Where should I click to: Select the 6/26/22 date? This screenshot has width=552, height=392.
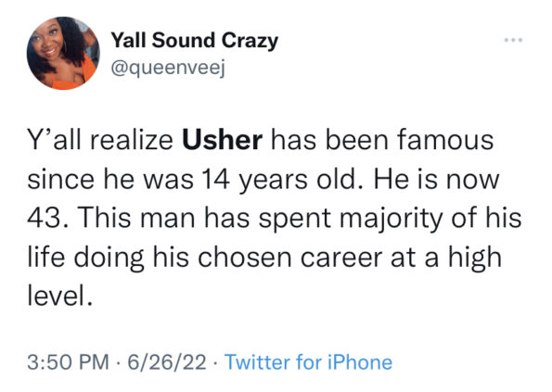[x=167, y=362]
